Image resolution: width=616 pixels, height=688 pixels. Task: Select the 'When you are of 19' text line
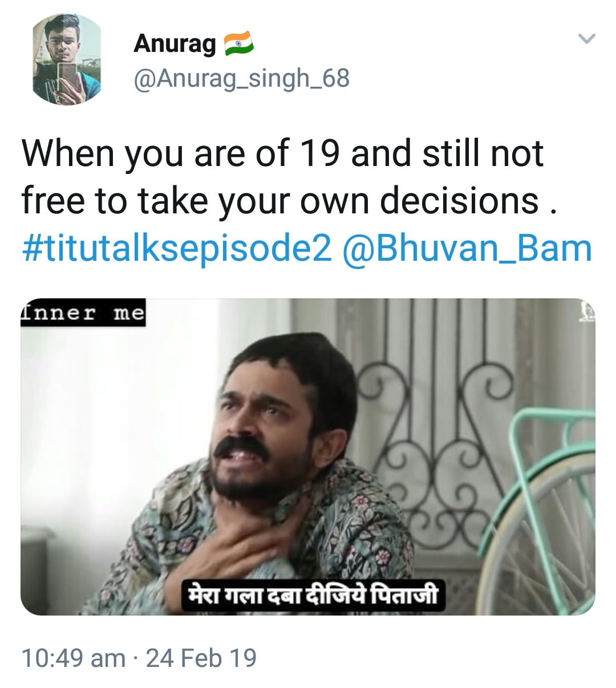[x=282, y=153]
